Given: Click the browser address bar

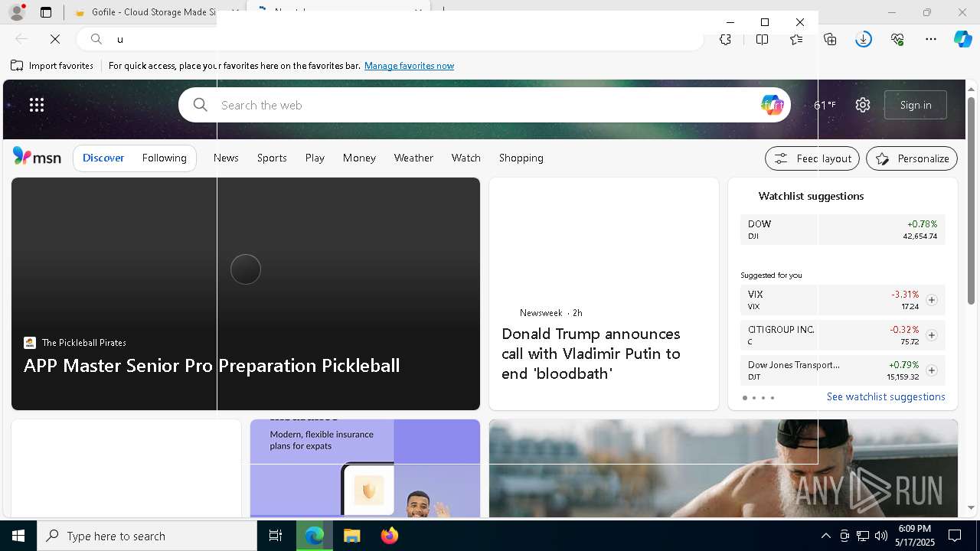Looking at the screenshot, I should 390,39.
